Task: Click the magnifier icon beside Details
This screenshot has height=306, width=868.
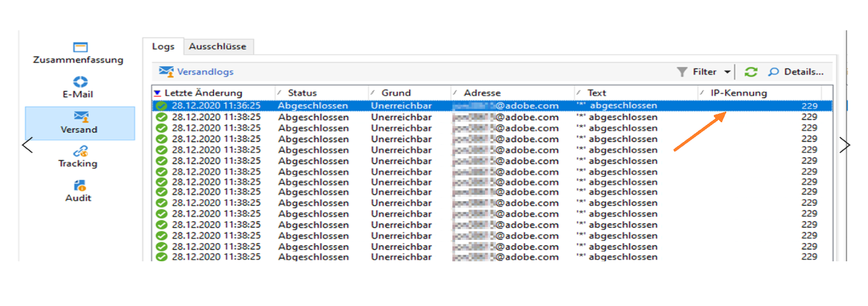Action: coord(773,72)
